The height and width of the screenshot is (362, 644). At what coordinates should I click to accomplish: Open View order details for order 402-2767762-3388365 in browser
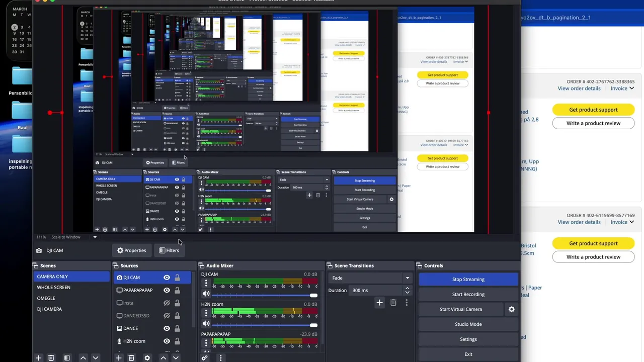pyautogui.click(x=579, y=88)
